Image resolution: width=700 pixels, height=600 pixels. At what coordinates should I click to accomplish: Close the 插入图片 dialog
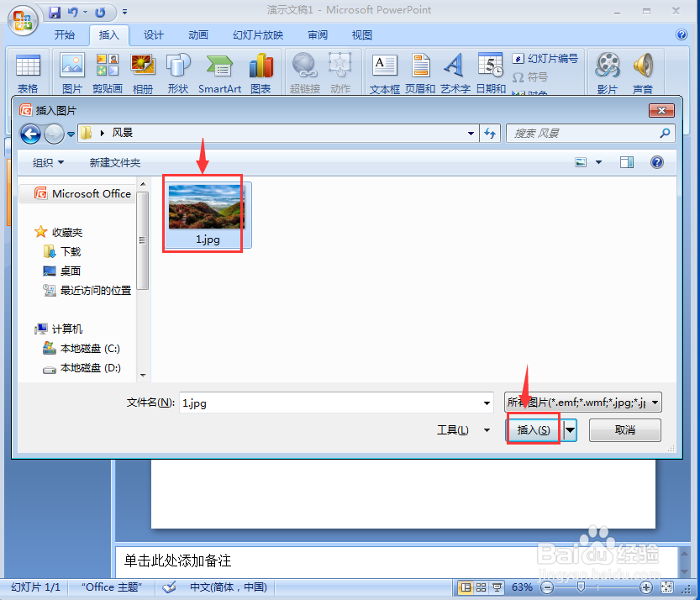661,110
